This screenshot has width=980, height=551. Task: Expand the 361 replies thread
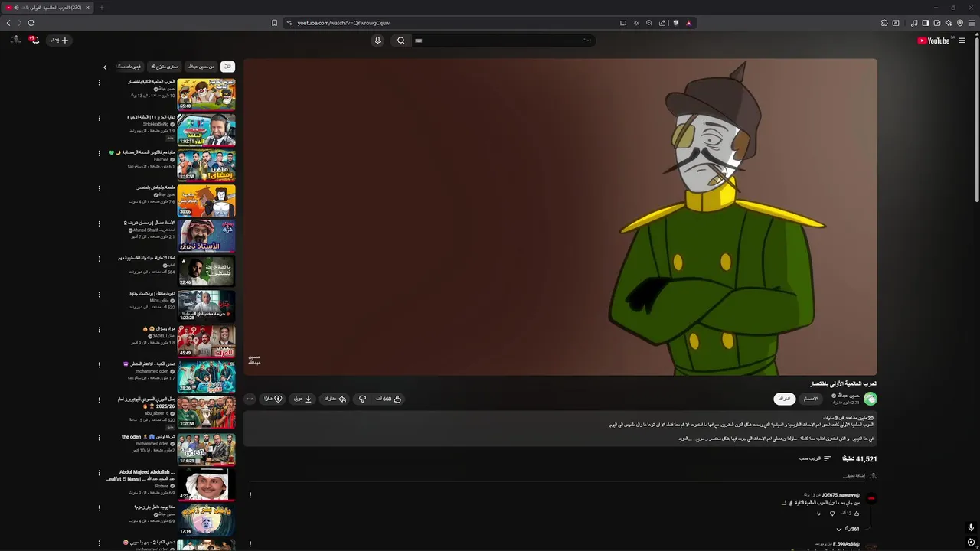coord(848,529)
